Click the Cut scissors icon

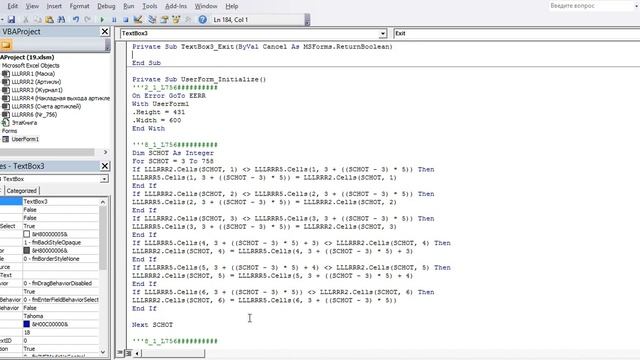point(25,20)
